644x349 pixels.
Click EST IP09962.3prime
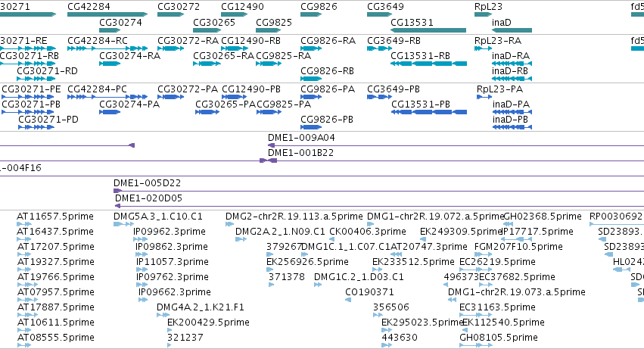(x=170, y=232)
